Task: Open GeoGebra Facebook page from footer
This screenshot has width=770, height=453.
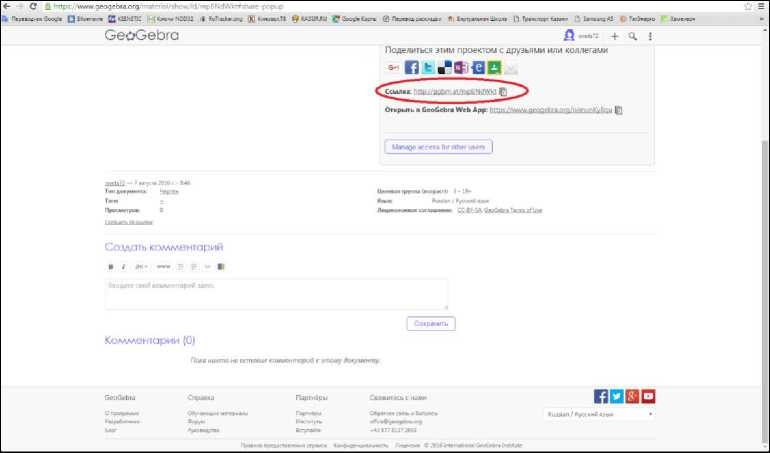Action: coord(601,396)
